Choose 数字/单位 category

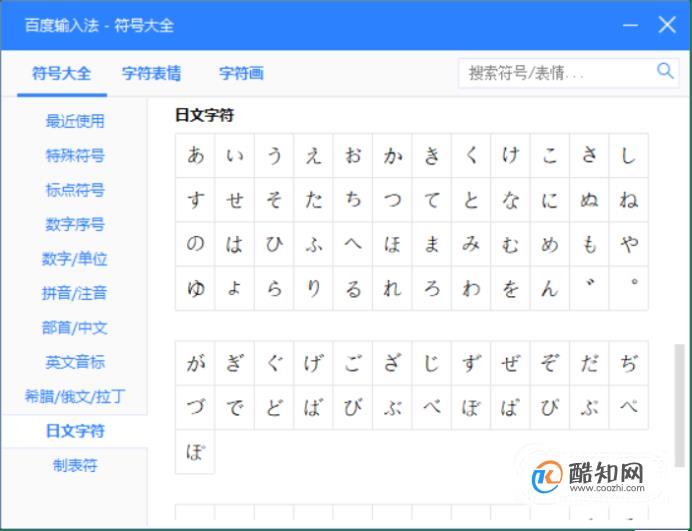pyautogui.click(x=75, y=259)
